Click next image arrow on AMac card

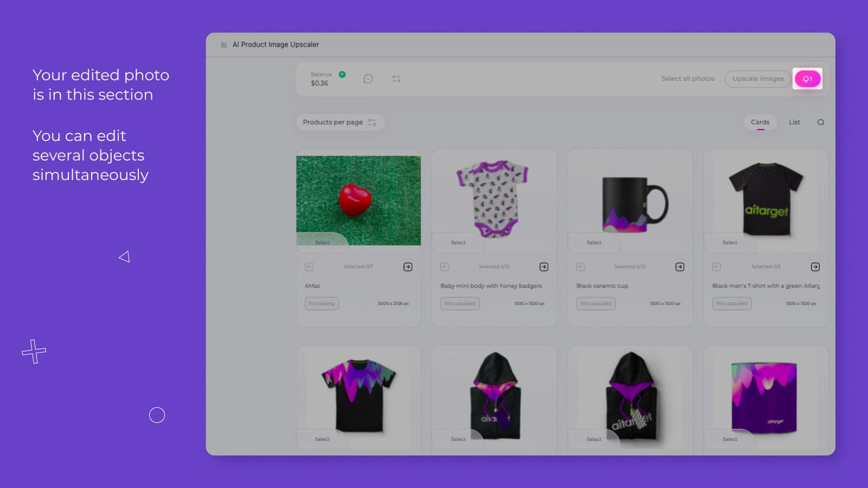[408, 267]
